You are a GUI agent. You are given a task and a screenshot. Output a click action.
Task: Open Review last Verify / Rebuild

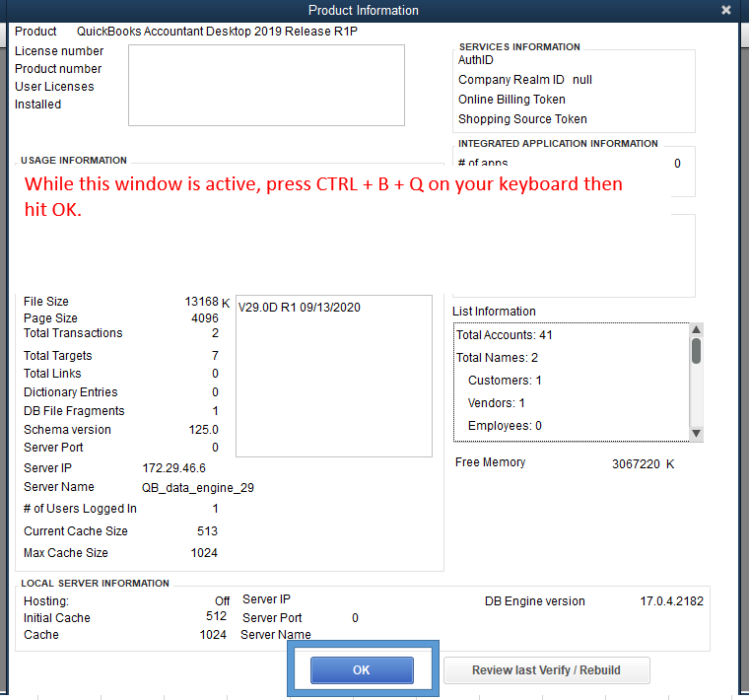pyautogui.click(x=546, y=669)
